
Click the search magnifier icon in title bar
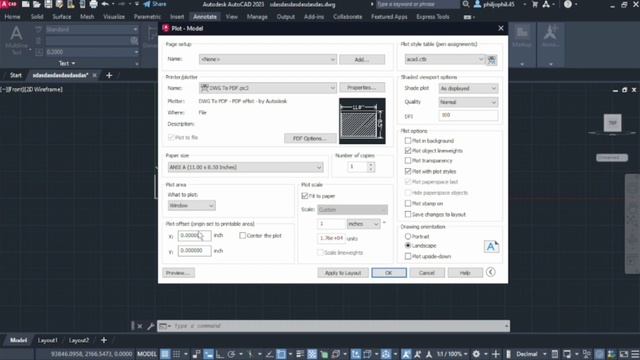click(x=466, y=4)
